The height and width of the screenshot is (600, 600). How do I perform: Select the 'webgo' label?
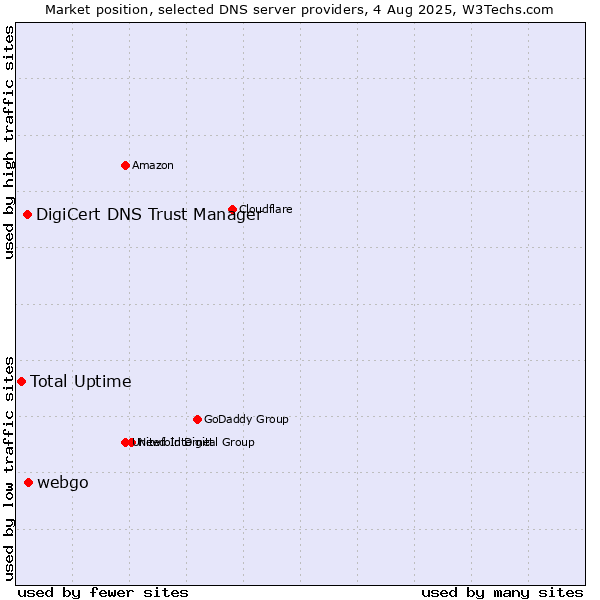click(63, 483)
